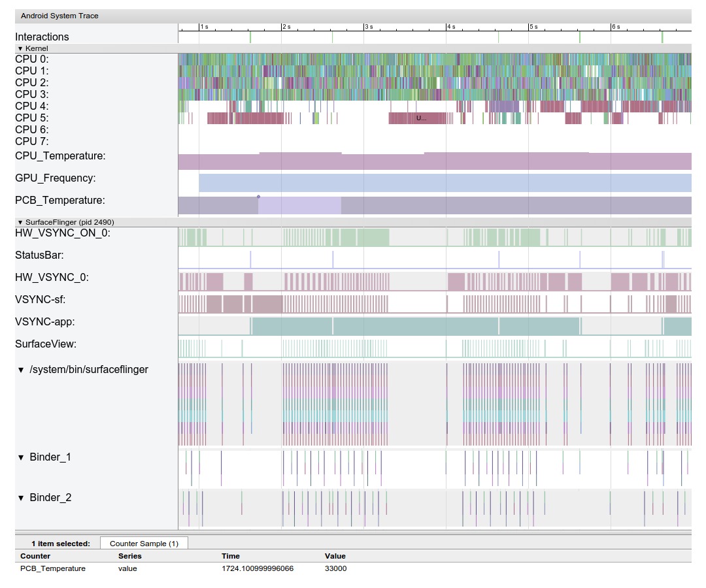Click the value 33000 in details table
The image size is (706, 588).
(335, 568)
